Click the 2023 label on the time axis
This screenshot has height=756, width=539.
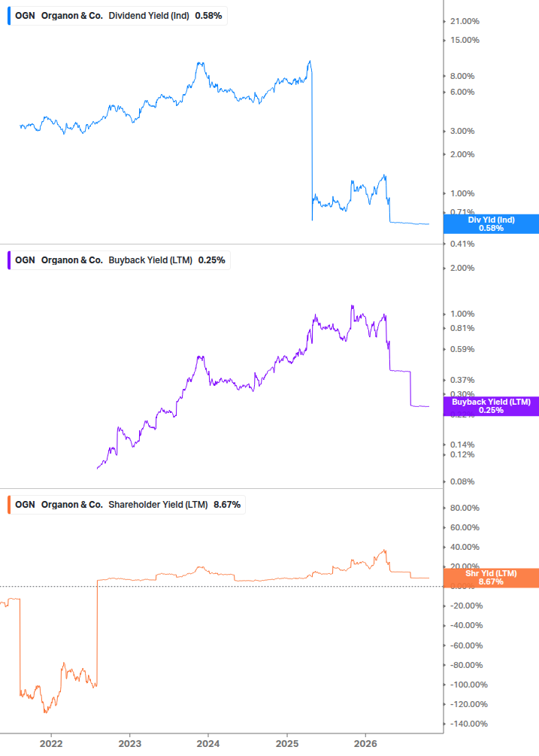pyautogui.click(x=129, y=744)
